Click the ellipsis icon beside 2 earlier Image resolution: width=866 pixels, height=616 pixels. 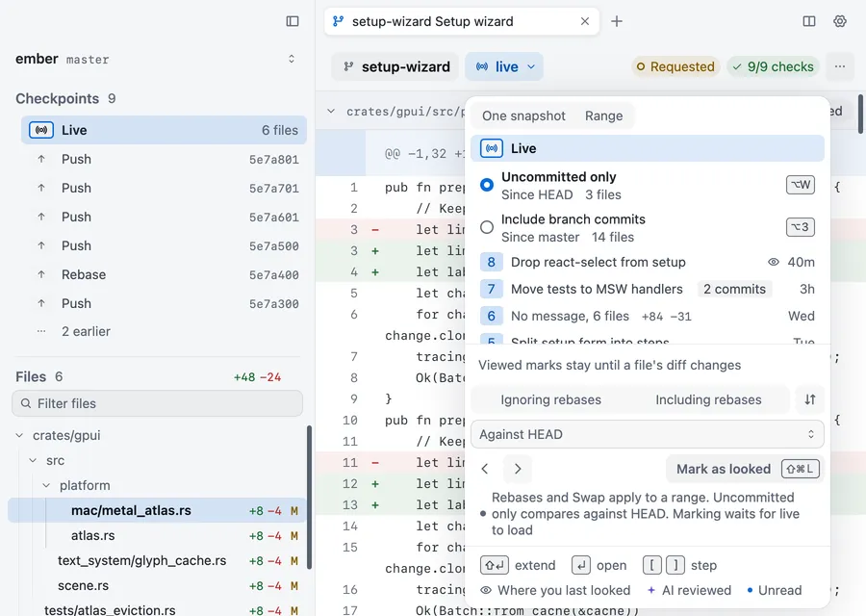[41, 331]
